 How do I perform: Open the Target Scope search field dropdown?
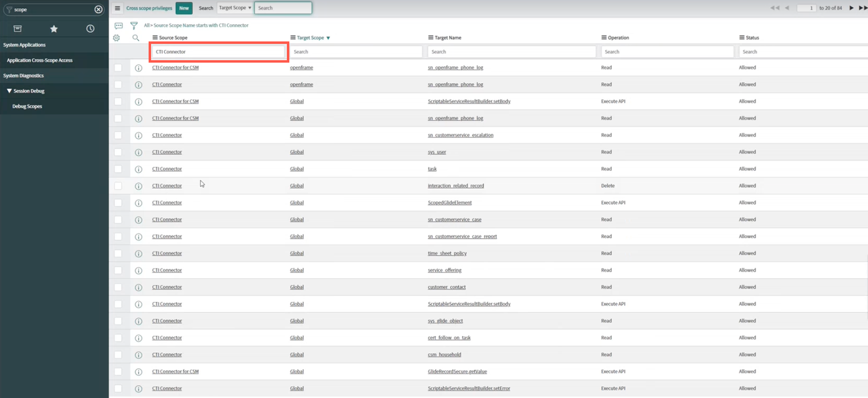tap(235, 8)
